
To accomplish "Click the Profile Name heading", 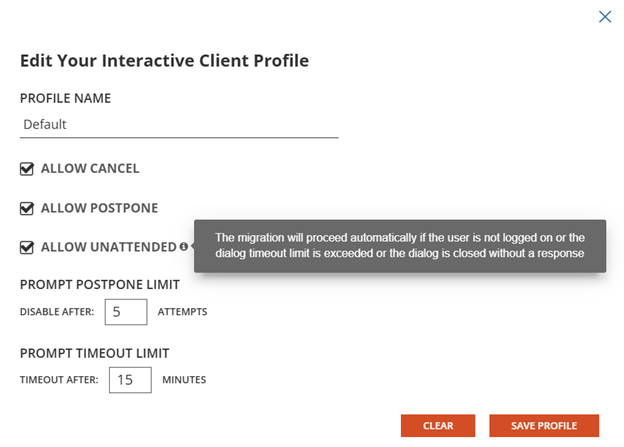I will click(x=65, y=98).
